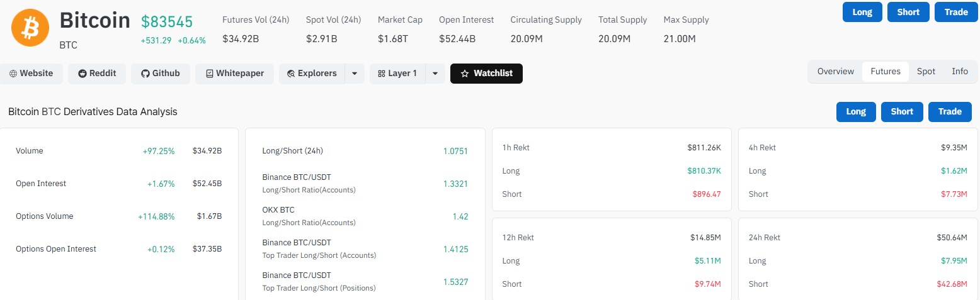The width and height of the screenshot is (980, 300).
Task: Click the 12h Rekt total $14.85M
Action: pyautogui.click(x=705, y=238)
